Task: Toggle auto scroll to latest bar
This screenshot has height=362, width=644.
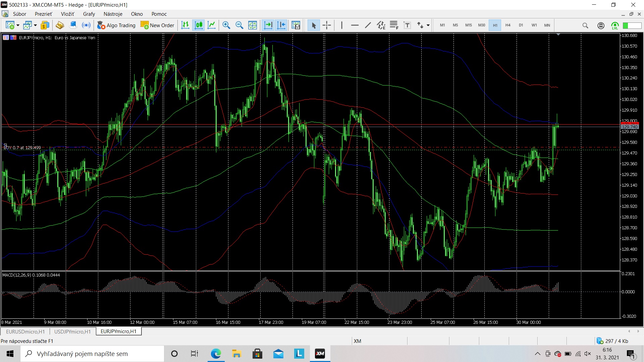Action: coord(268,25)
